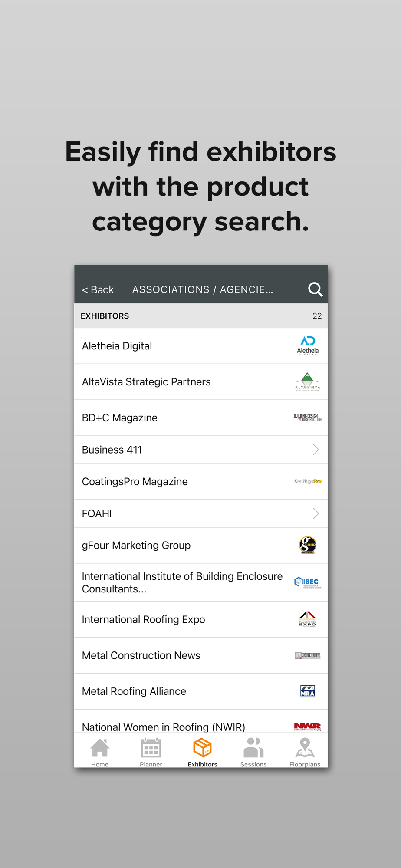Viewport: 401px width, 868px height.
Task: Open AltaVista Strategic Partners entry
Action: 201,382
